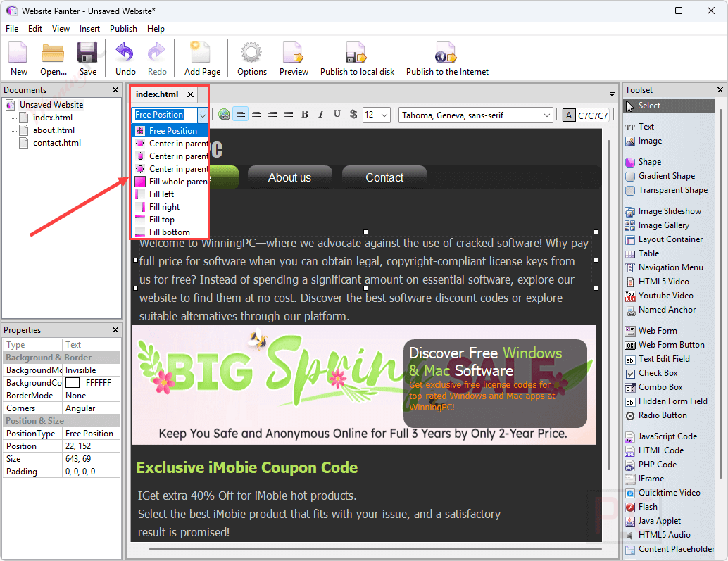Click the New document toolbar icon

[x=18, y=58]
